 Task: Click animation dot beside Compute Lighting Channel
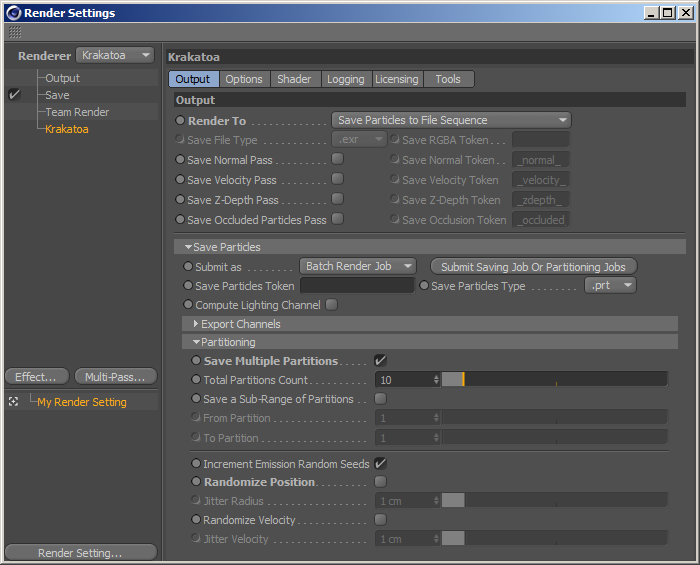point(188,304)
